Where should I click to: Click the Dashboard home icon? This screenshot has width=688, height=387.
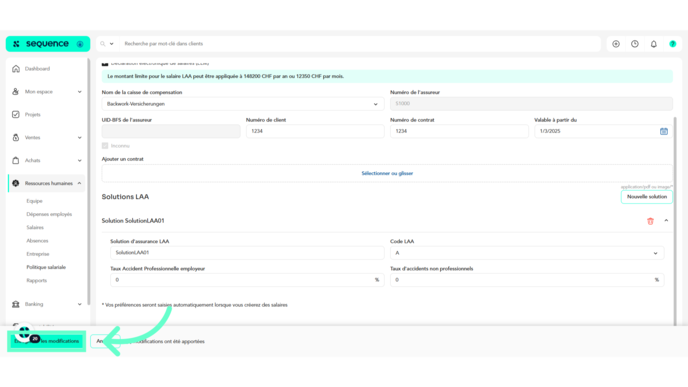click(x=16, y=69)
